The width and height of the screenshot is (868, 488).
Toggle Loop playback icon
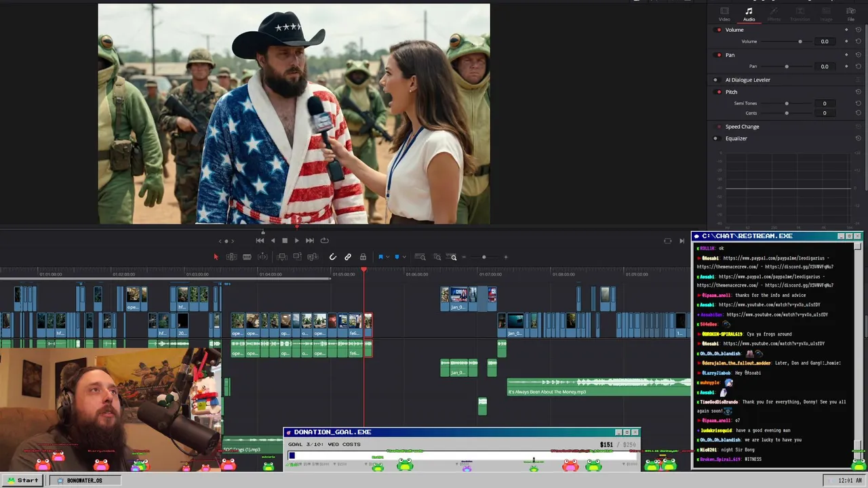(x=324, y=241)
